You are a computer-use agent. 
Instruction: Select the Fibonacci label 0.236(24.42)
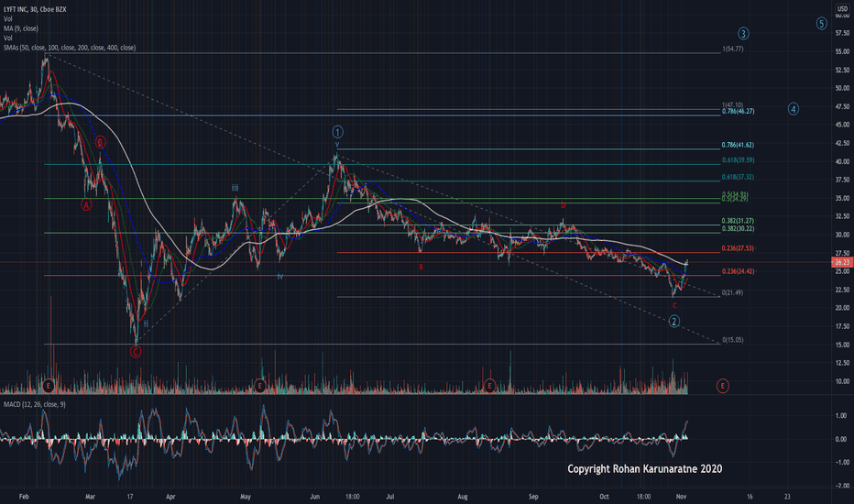738,271
